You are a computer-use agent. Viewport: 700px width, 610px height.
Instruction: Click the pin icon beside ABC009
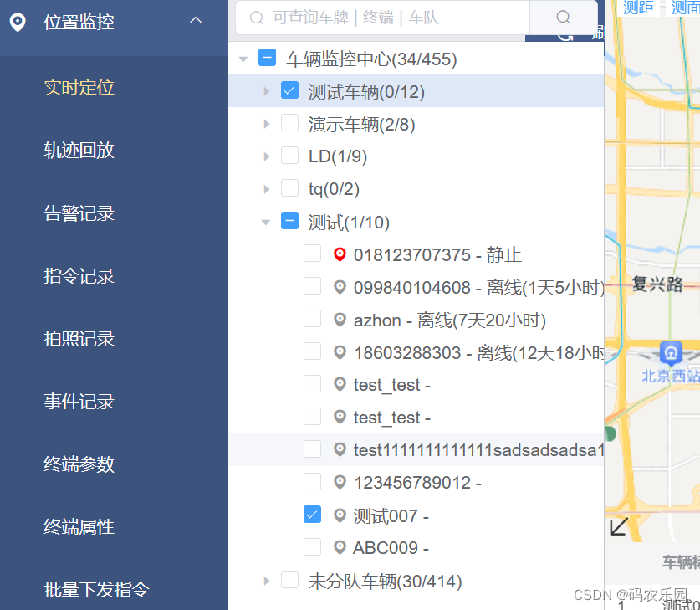[339, 547]
